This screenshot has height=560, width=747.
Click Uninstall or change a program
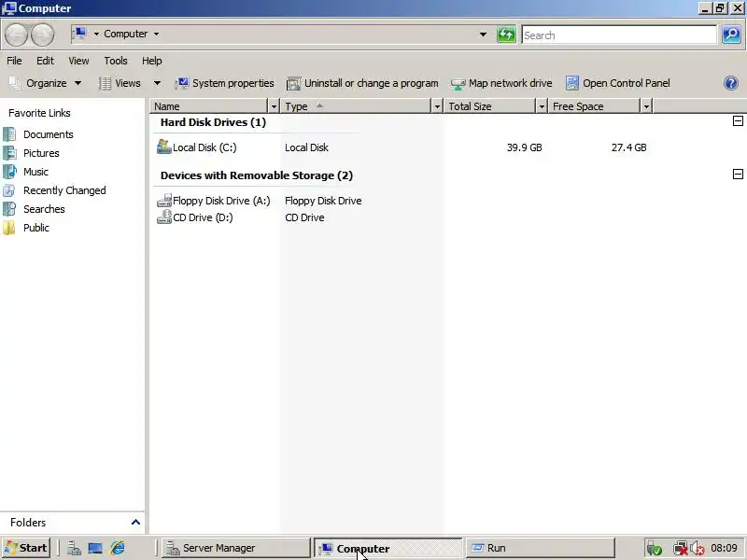click(362, 83)
